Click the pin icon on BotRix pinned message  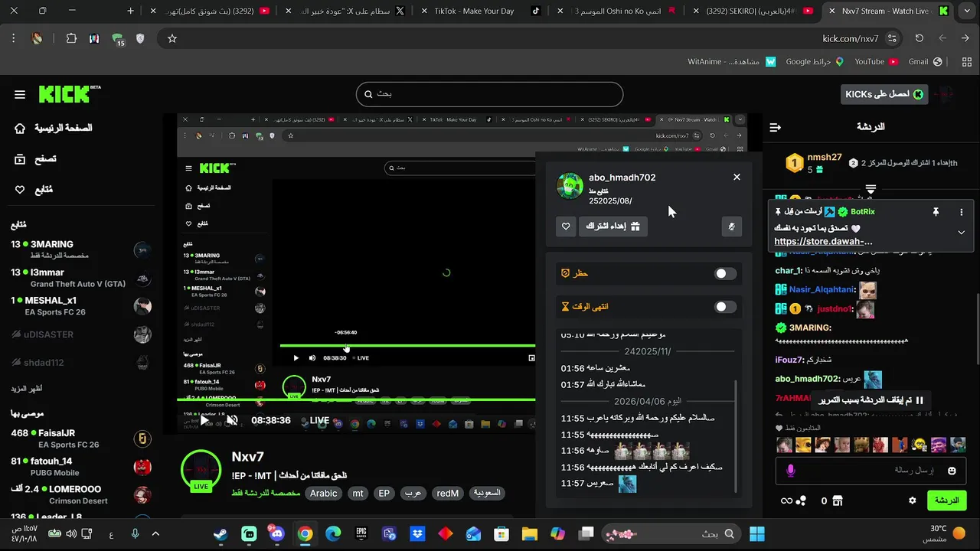(935, 212)
